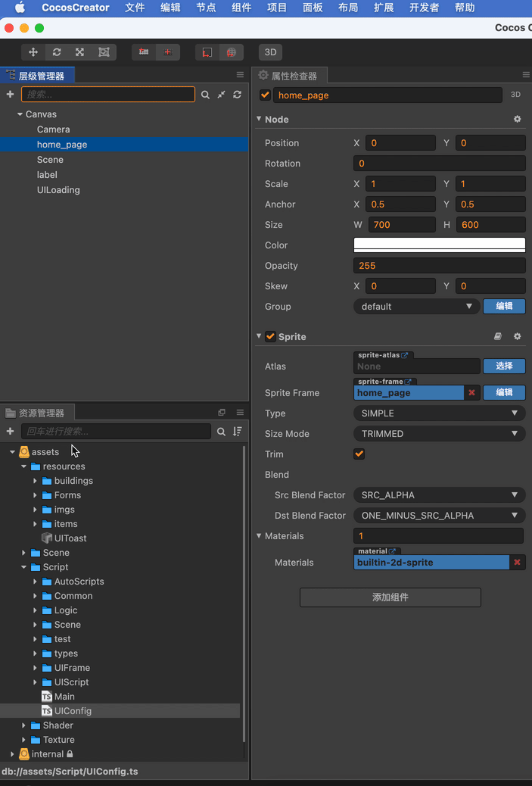The width and height of the screenshot is (532, 786).
Task: Open the inspector panel hamburger menu
Action: pos(526,75)
